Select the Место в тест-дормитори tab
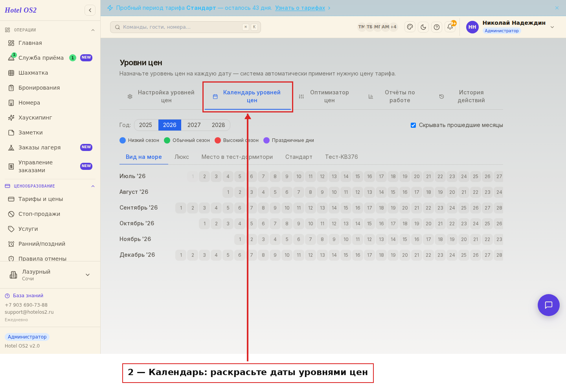This screenshot has width=566, height=392. 237,157
